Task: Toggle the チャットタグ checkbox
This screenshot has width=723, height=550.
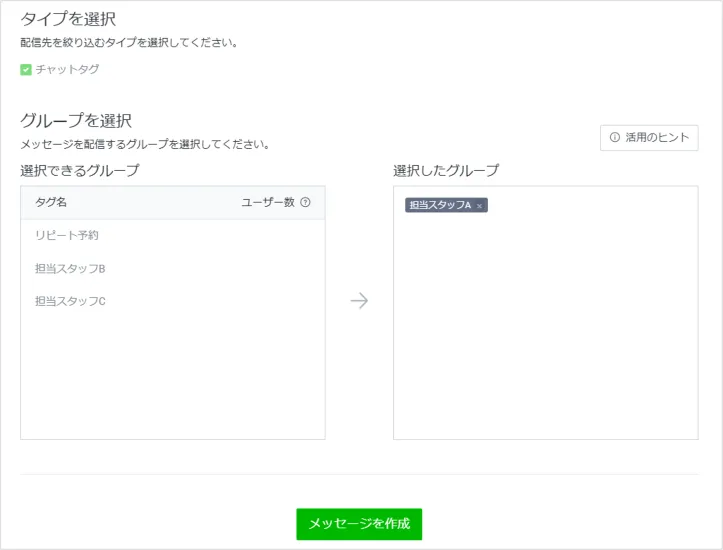Action: pyautogui.click(x=26, y=70)
